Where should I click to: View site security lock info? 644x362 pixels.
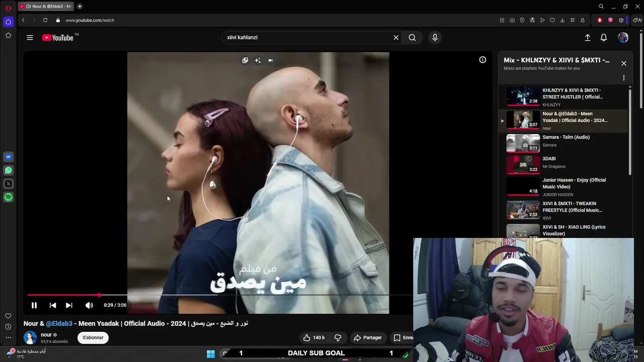58,20
